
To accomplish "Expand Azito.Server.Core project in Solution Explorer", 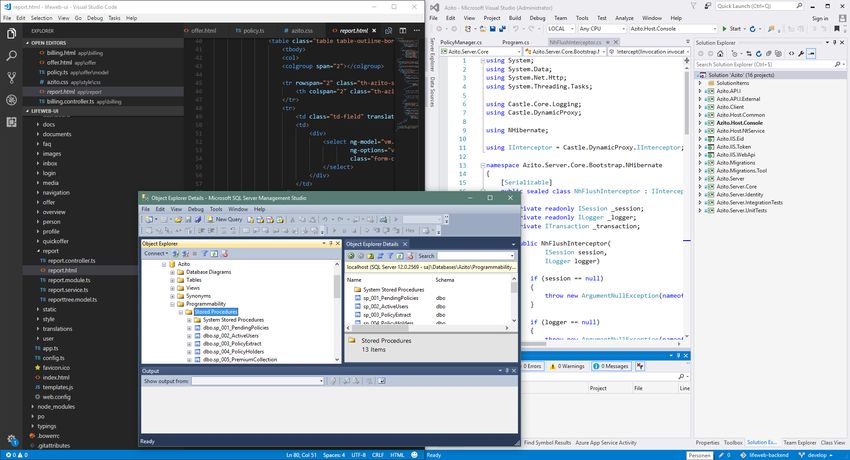I will tap(700, 186).
